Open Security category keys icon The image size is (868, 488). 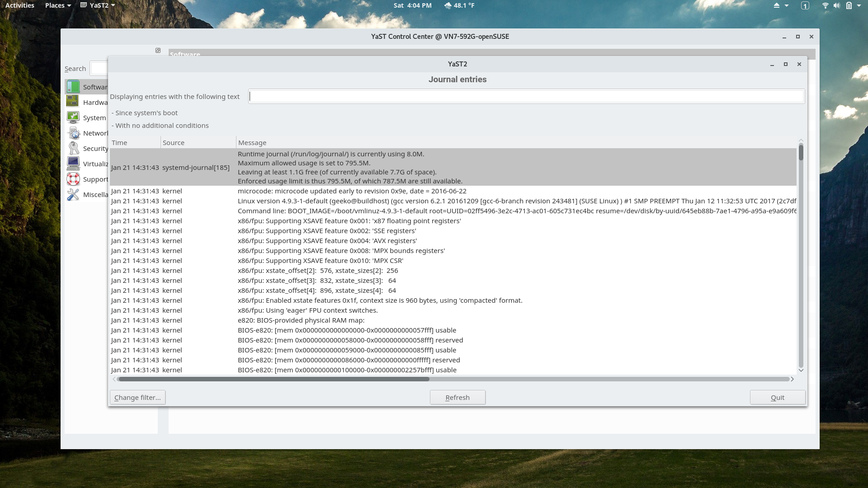coord(74,148)
